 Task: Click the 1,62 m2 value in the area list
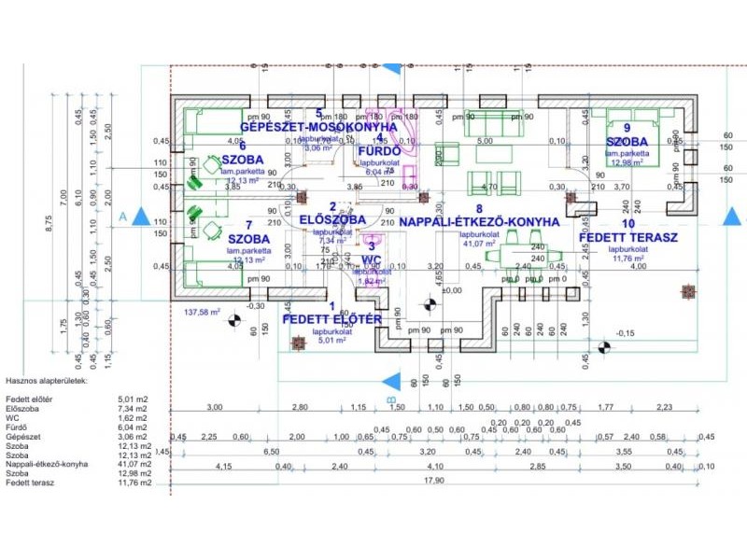[133, 418]
